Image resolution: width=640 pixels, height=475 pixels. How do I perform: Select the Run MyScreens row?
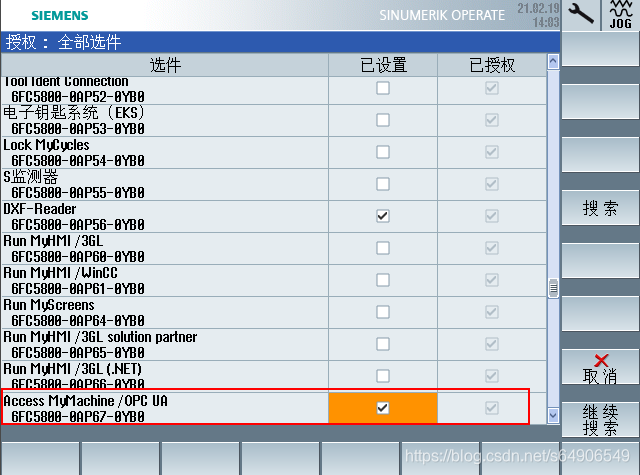[274, 312]
